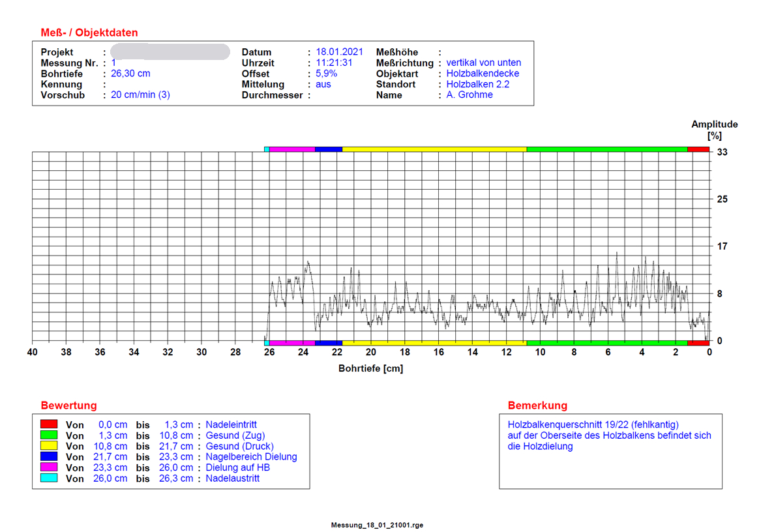Click the remark line ending 'befindet sich'
The height and width of the screenshot is (532, 761).
click(x=609, y=436)
